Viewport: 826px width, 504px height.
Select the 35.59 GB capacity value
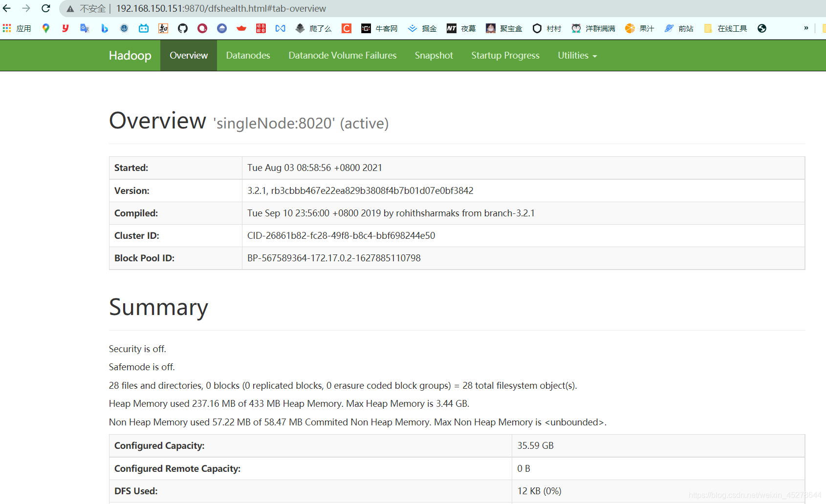tap(536, 445)
